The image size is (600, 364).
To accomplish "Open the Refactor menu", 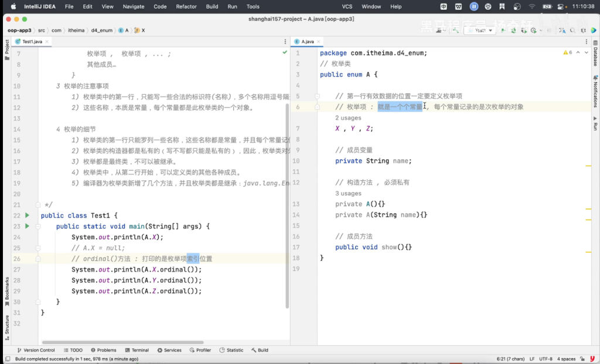I will pos(186,6).
